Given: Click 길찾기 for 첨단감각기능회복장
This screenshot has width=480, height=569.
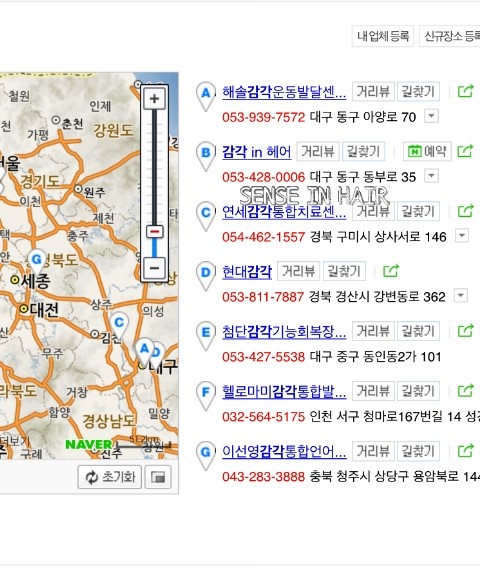Looking at the screenshot, I should tap(418, 331).
